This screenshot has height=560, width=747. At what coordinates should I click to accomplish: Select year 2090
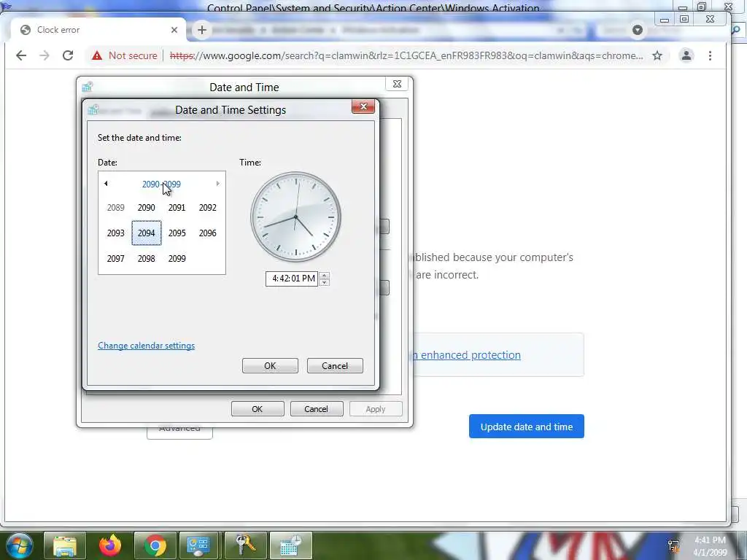point(146,208)
